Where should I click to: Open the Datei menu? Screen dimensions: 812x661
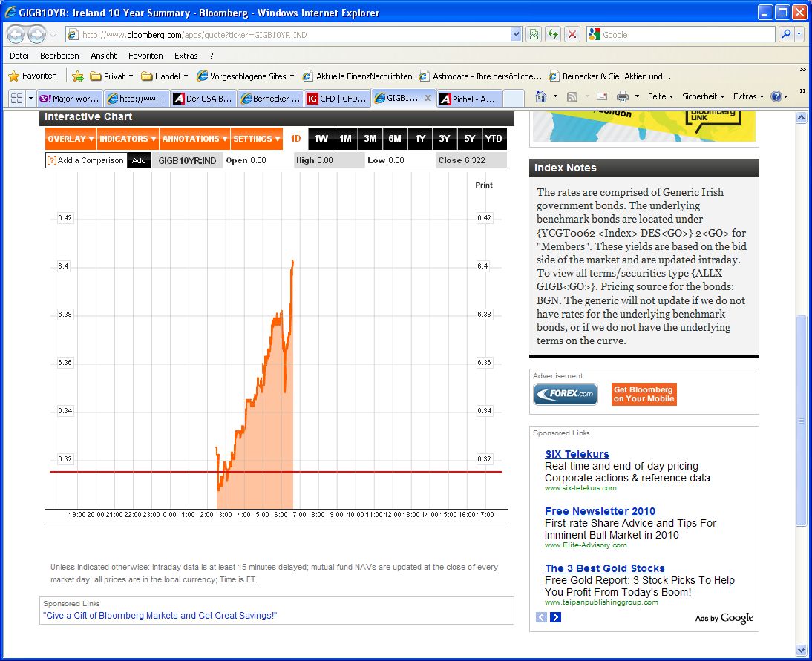(x=19, y=56)
